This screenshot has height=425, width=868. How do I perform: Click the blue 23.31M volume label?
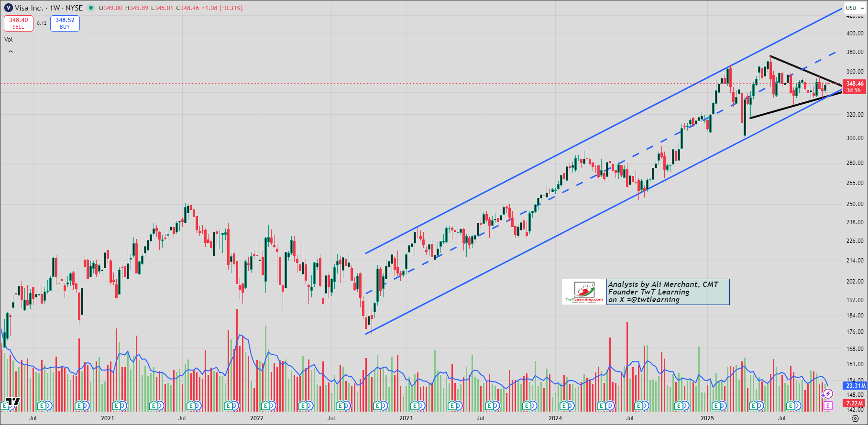coord(855,386)
